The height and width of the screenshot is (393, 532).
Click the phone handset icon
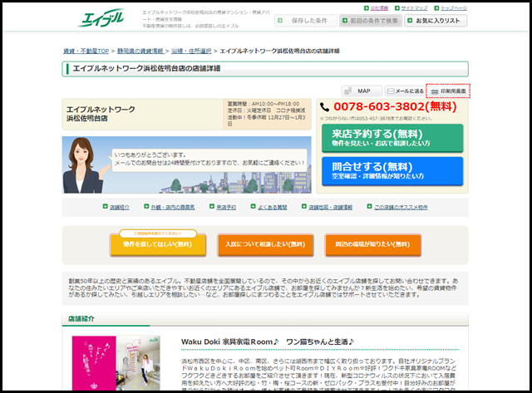tap(325, 107)
